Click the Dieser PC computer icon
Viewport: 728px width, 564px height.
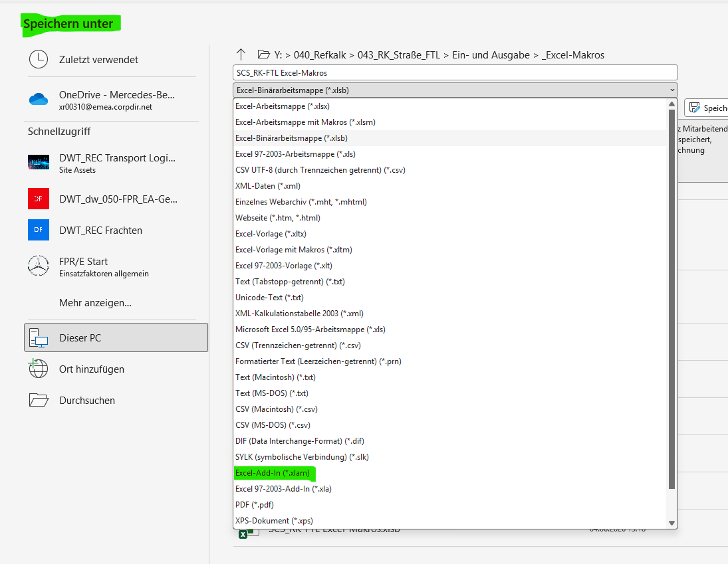pos(39,337)
